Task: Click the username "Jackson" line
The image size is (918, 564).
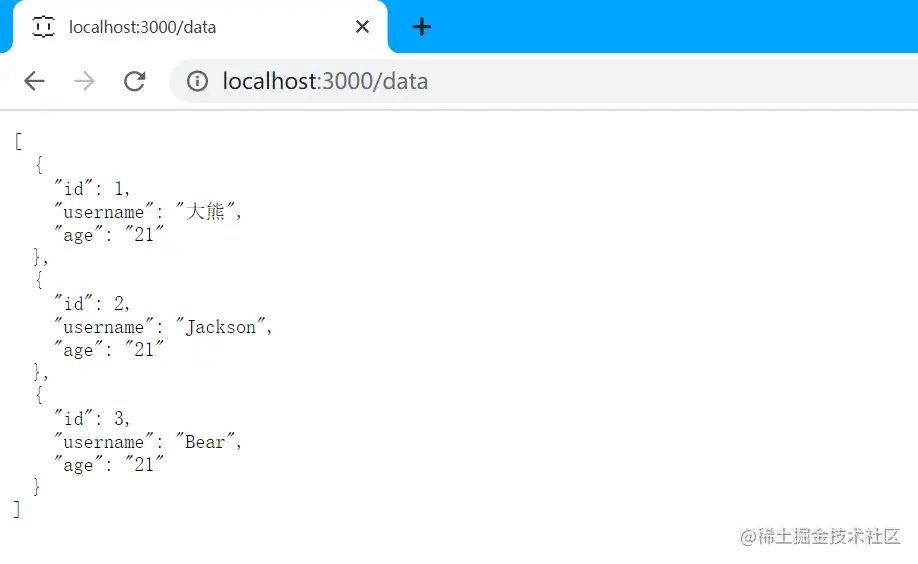Action: (x=163, y=326)
